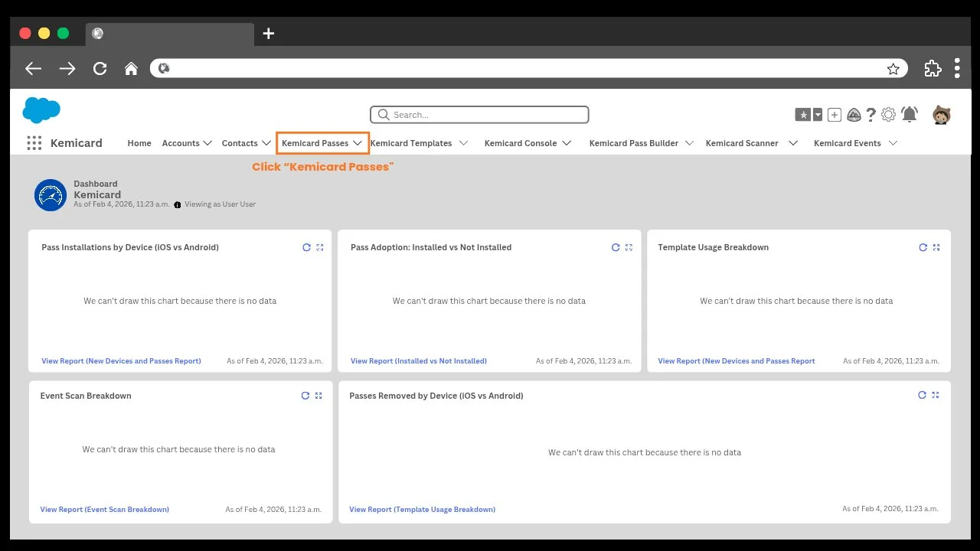Expand the Kemicard Templates dropdown chevron
Viewport: 980px width, 551px height.
(463, 143)
